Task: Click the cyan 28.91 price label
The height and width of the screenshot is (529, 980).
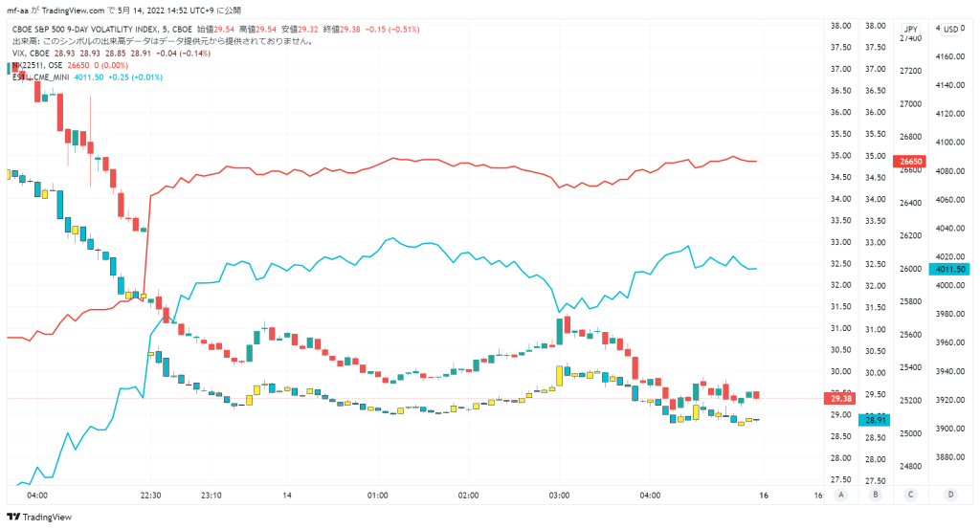Action: 875,420
